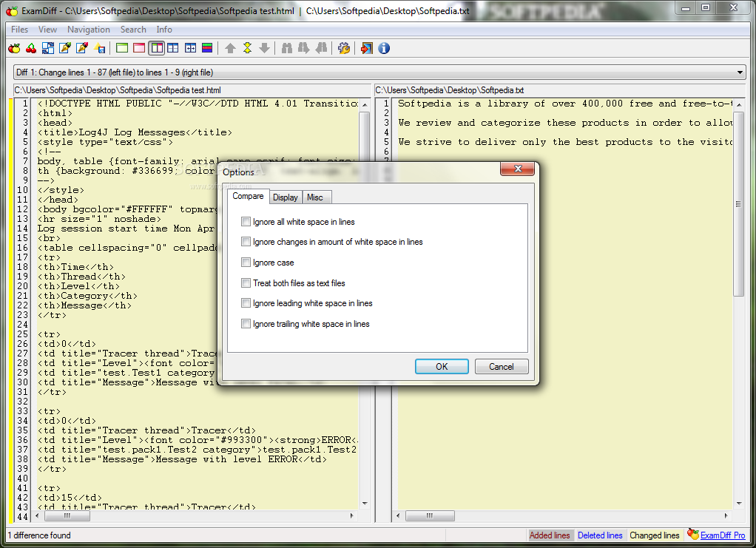Click Cancel in the Options dialog

(502, 366)
